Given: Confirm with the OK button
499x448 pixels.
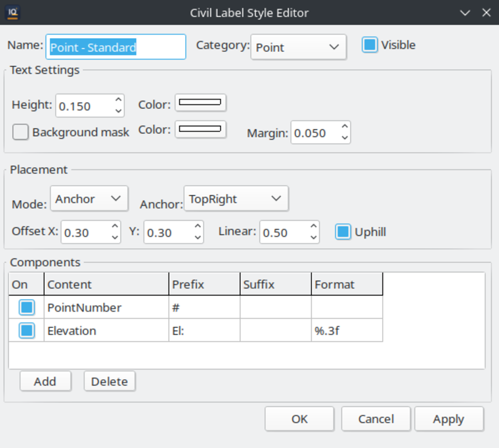Looking at the screenshot, I should coord(299,418).
